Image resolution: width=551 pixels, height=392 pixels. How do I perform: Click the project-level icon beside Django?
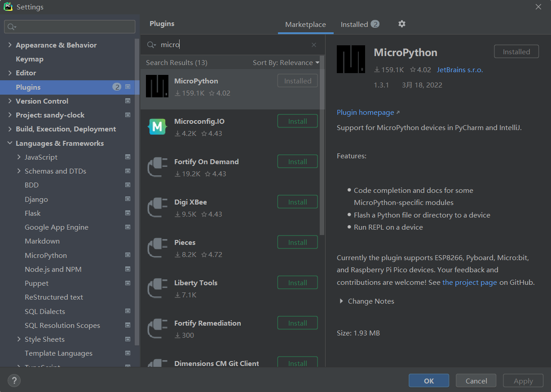pos(128,199)
